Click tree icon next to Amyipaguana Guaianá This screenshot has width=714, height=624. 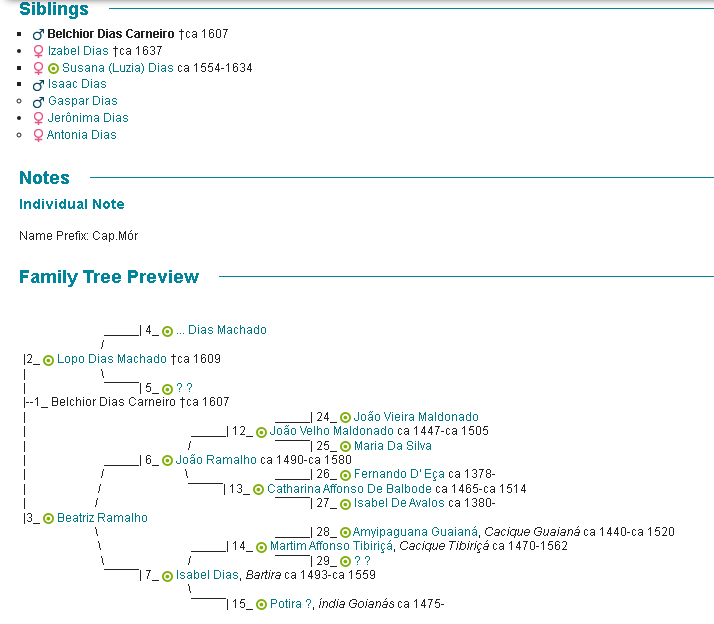345,533
